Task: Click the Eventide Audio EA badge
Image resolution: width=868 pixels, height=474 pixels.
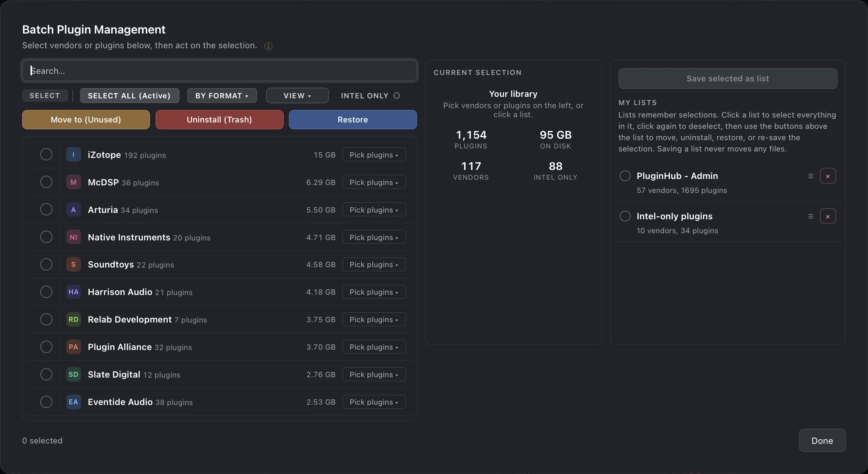Action: click(73, 402)
